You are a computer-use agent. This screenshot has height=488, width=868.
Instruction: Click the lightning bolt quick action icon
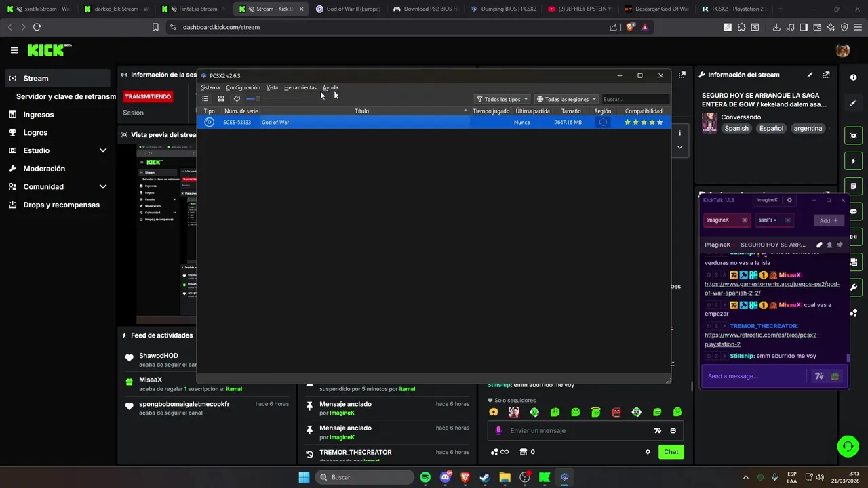coord(853,161)
